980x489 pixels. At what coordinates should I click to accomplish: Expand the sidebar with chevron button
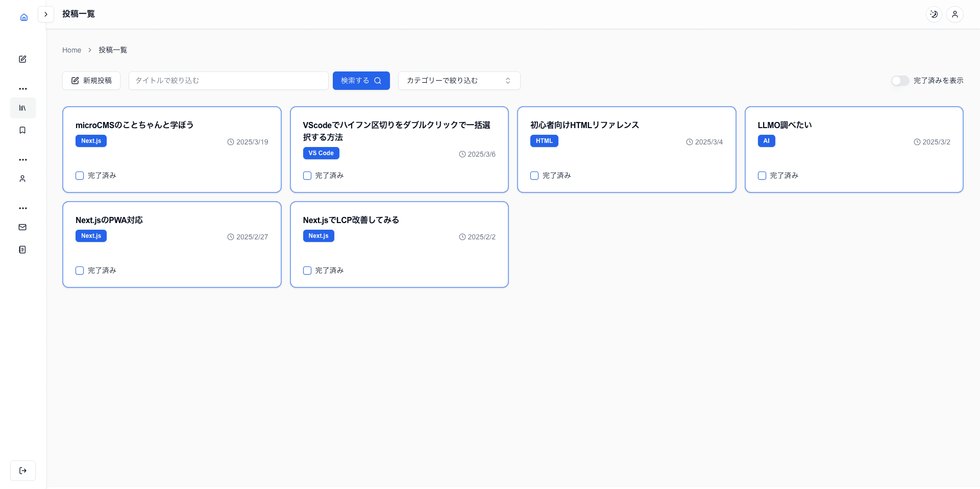point(46,14)
